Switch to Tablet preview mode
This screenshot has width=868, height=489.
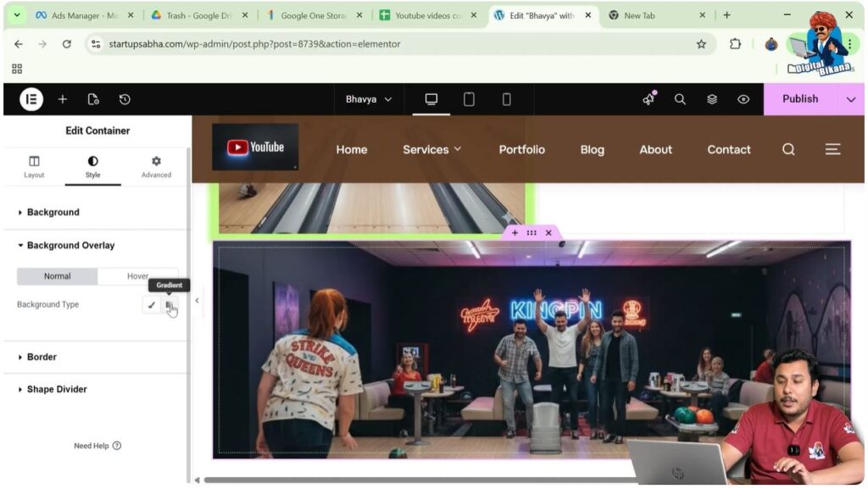pyautogui.click(x=469, y=99)
